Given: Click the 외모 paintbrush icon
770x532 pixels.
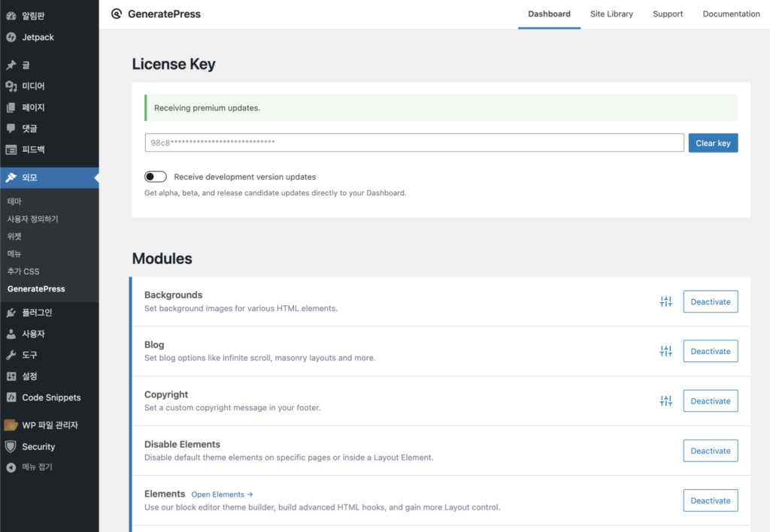Looking at the screenshot, I should tap(11, 177).
